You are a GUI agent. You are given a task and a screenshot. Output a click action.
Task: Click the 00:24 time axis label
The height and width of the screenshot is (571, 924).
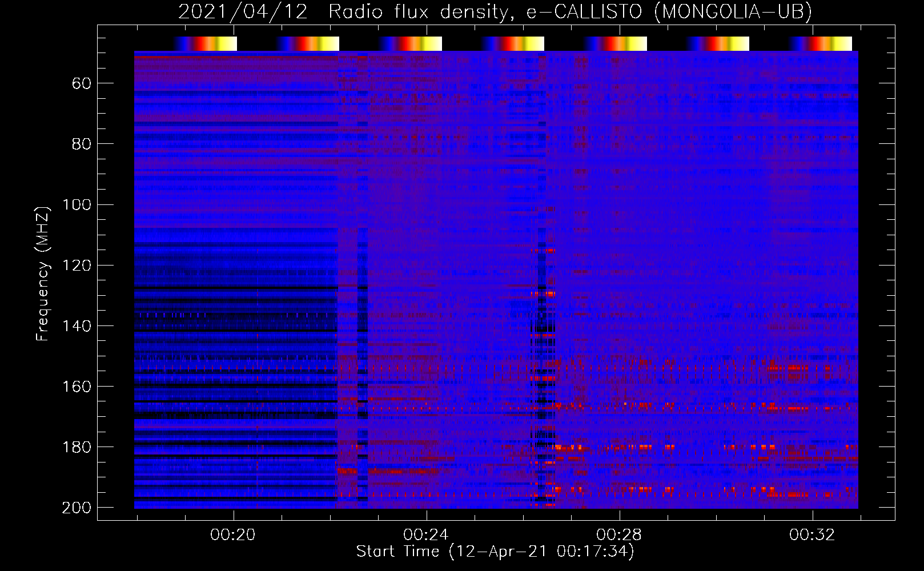(426, 535)
